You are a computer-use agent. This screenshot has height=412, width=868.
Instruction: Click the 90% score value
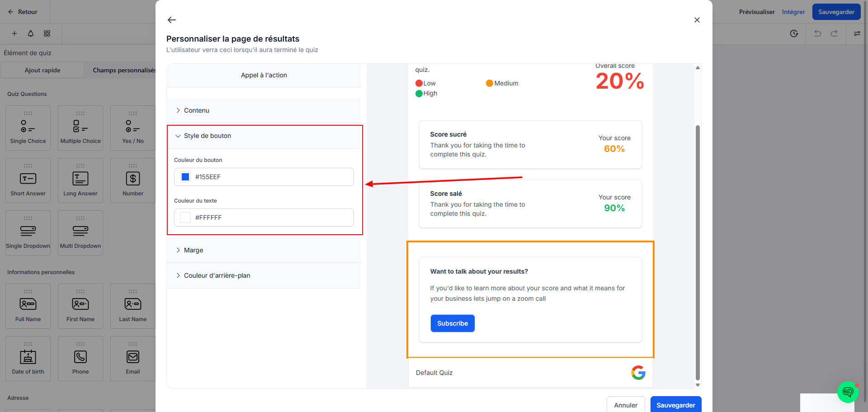[x=614, y=208]
